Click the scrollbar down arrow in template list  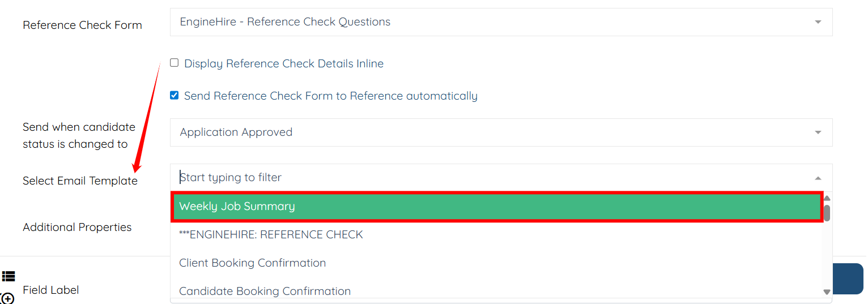(x=827, y=292)
